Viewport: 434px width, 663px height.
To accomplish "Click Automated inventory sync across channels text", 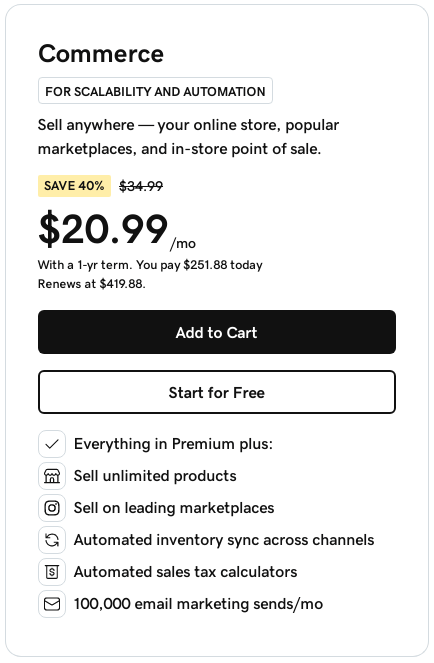I will tap(224, 540).
